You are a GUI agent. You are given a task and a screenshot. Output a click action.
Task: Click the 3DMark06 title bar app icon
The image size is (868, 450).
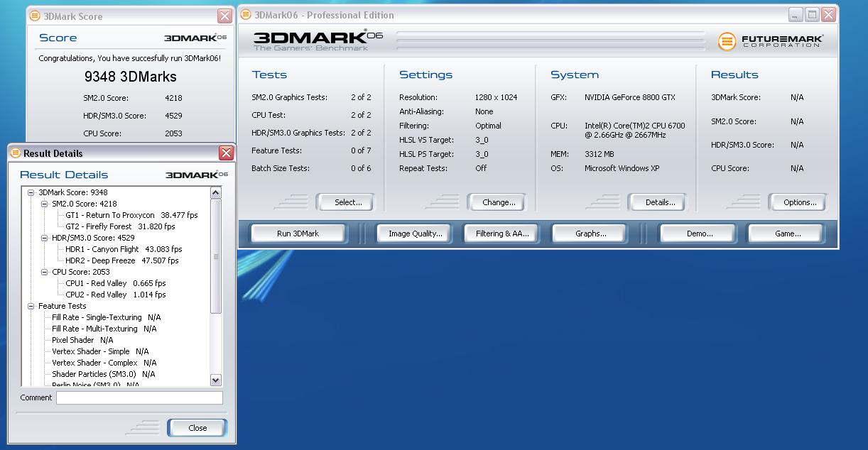point(246,14)
